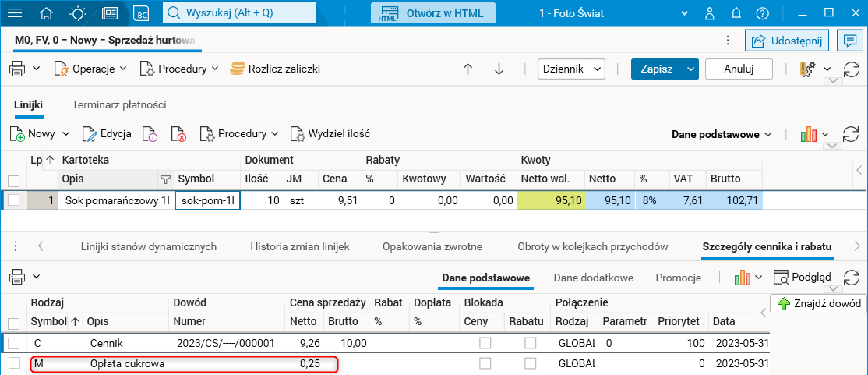The width and height of the screenshot is (868, 375).
Task: Open Linijki stanów dynamicznych tab
Action: 148,246
